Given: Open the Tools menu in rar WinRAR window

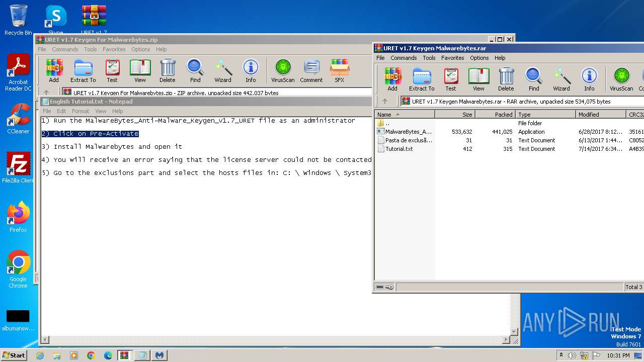Looking at the screenshot, I should pos(429,58).
